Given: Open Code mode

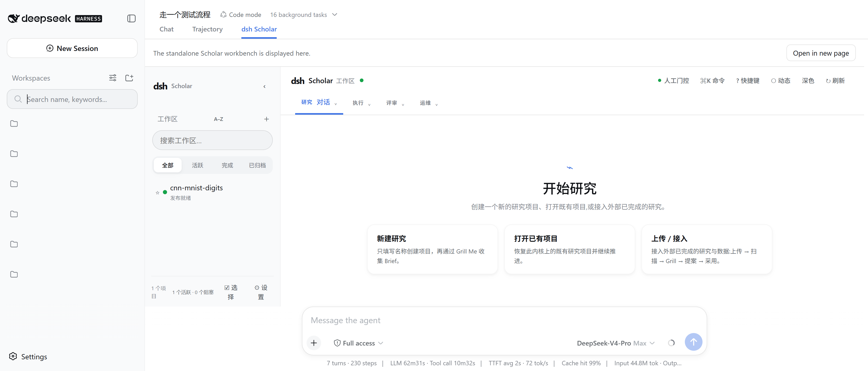Looking at the screenshot, I should pyautogui.click(x=241, y=15).
